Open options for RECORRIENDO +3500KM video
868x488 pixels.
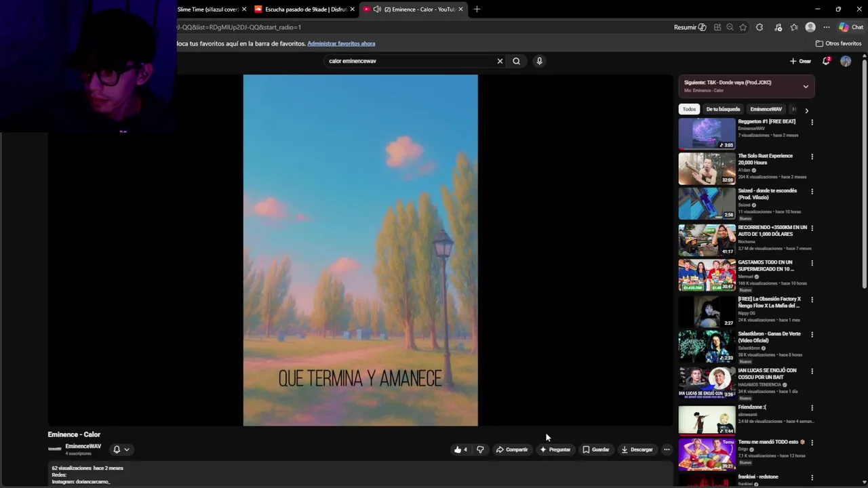coord(812,228)
